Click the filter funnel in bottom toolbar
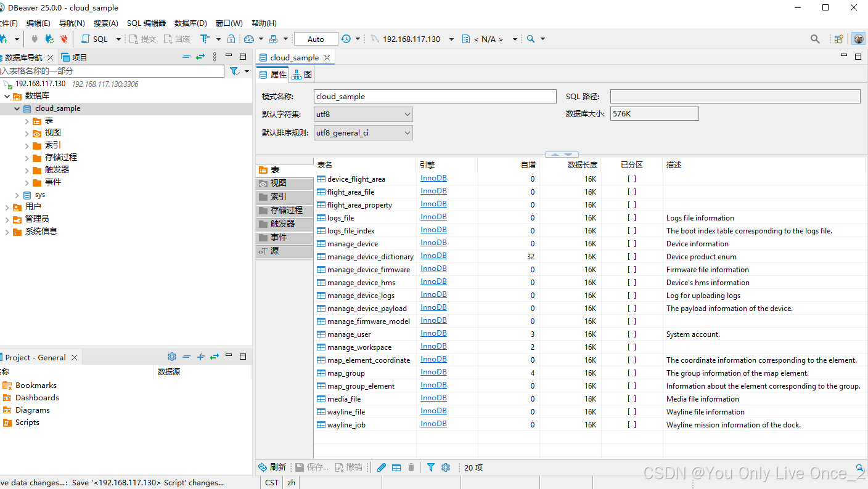The height and width of the screenshot is (489, 868). pyautogui.click(x=431, y=467)
